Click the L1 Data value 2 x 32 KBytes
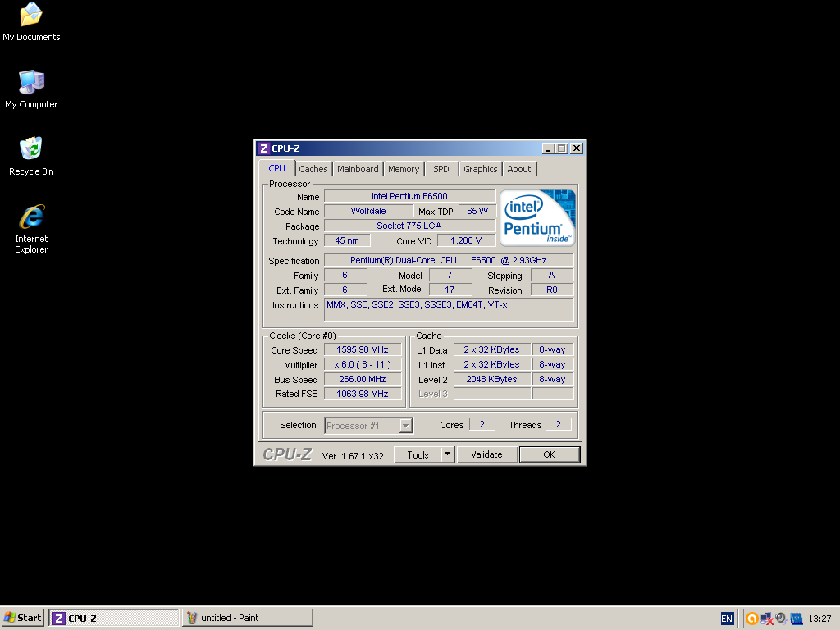Screen dimensions: 840x630 tap(492, 349)
